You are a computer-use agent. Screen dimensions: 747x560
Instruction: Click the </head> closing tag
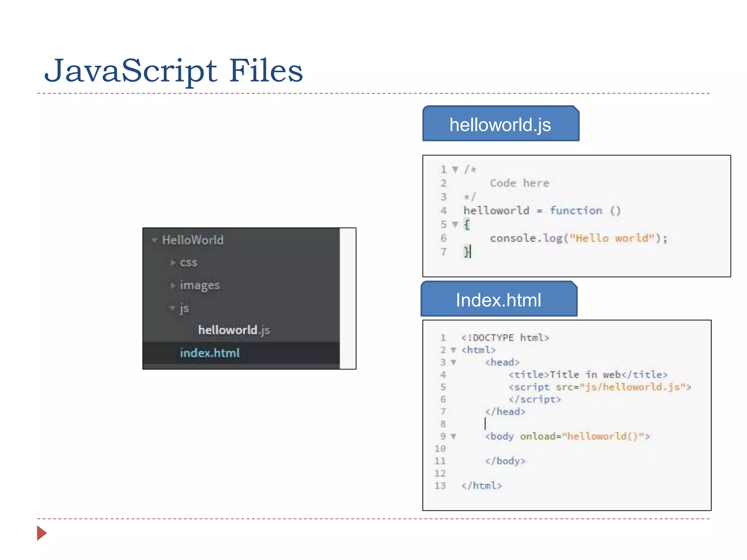point(505,412)
